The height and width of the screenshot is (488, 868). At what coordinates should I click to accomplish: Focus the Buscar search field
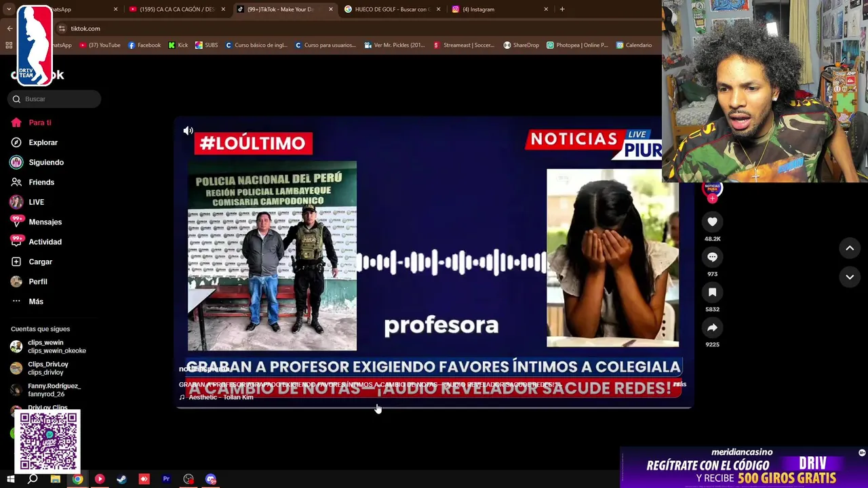pyautogui.click(x=54, y=99)
